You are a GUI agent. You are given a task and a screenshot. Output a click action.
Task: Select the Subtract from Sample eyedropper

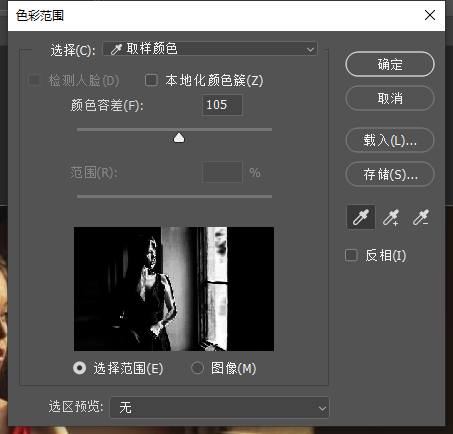click(x=421, y=217)
